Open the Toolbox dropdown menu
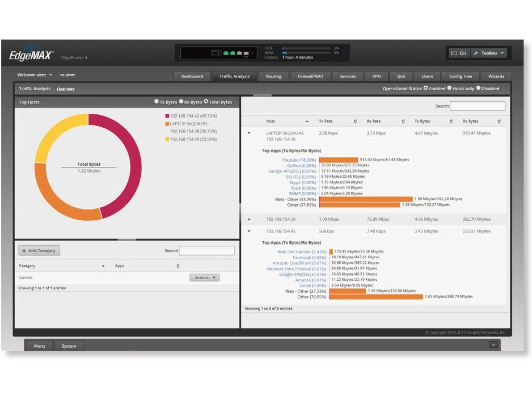The height and width of the screenshot is (399, 532). point(488,54)
